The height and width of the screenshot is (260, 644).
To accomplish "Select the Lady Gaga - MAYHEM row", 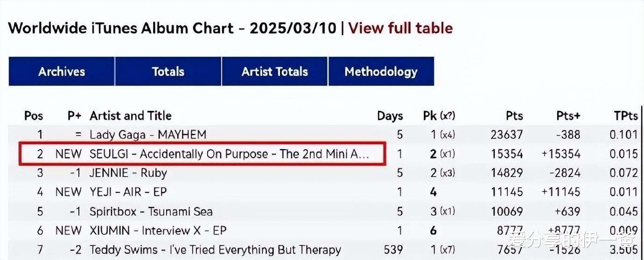I will click(148, 135).
